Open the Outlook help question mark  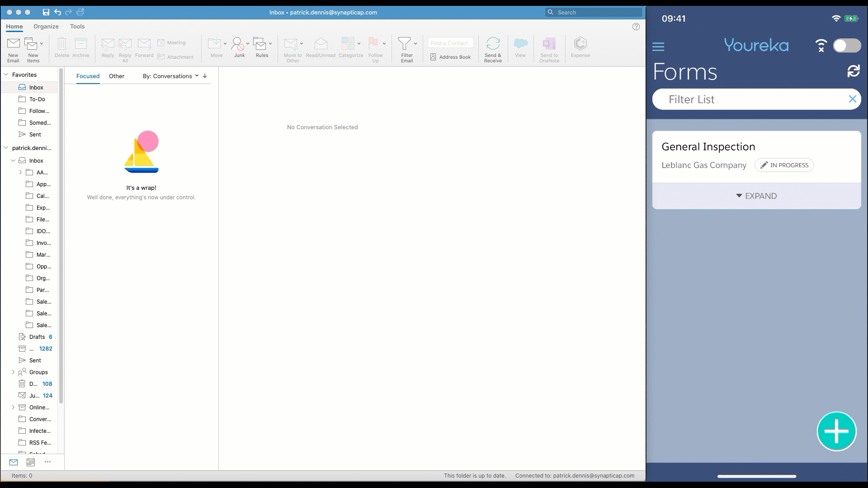(636, 27)
